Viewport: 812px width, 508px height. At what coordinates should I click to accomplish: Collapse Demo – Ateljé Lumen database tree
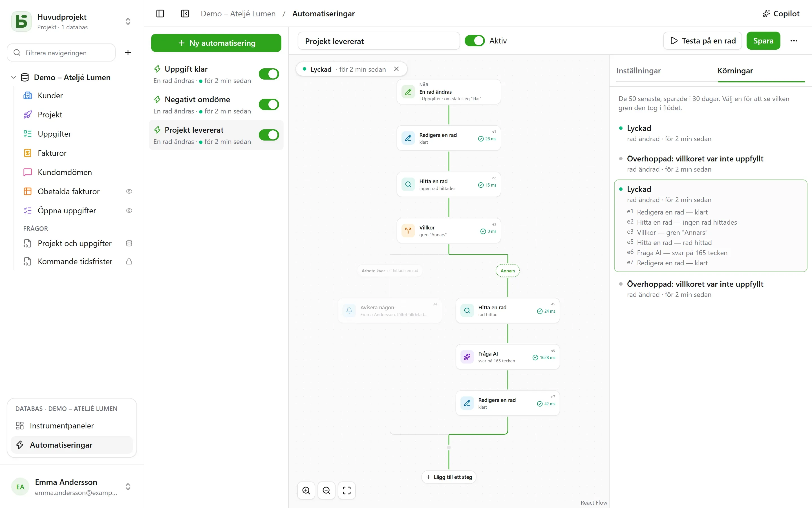[x=14, y=77]
